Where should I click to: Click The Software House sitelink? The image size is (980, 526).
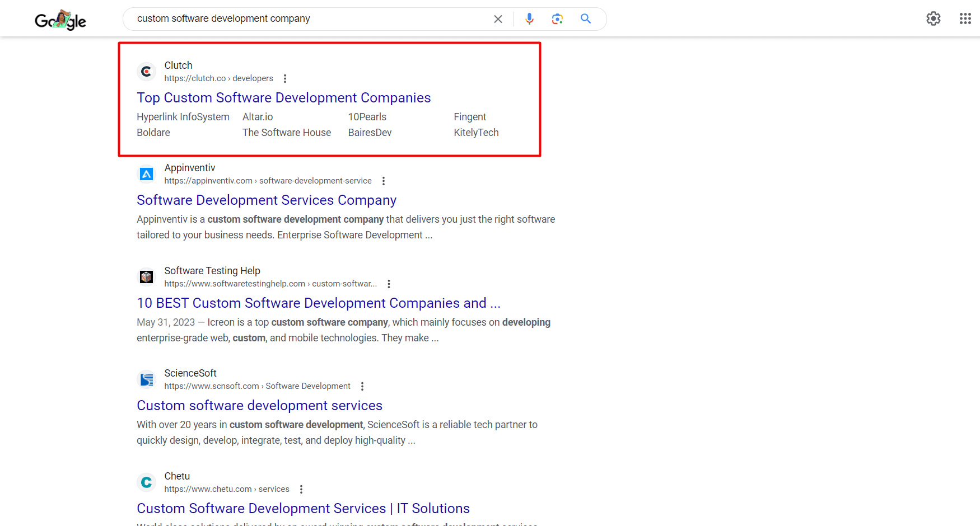point(287,133)
